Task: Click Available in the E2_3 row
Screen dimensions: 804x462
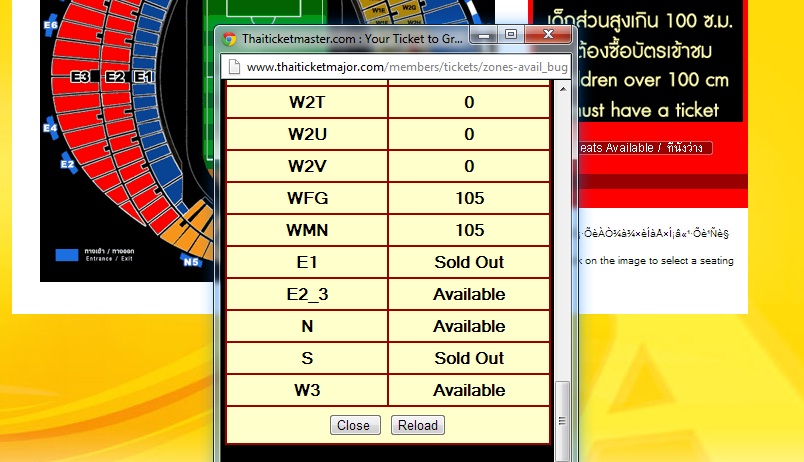Action: coord(469,294)
